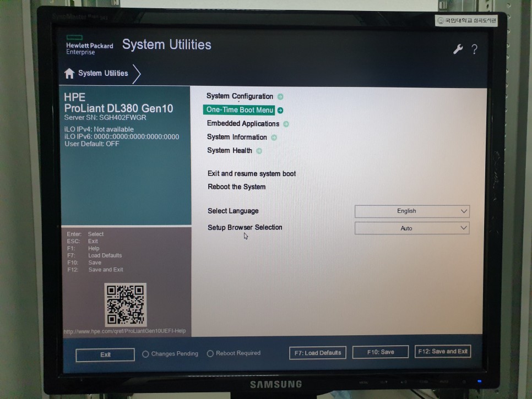Click the Setup Browser Selection label
532x399 pixels.
coord(245,227)
